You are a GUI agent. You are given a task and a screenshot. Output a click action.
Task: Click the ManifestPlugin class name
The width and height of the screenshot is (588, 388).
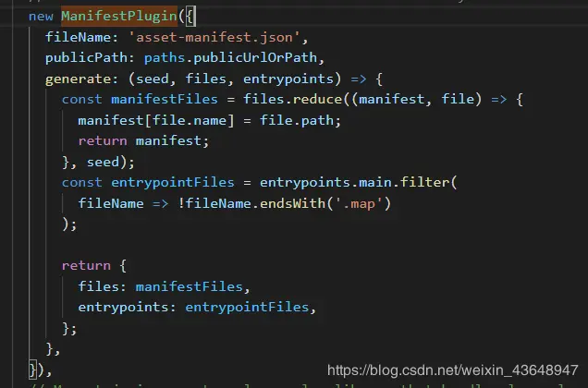pyautogui.click(x=119, y=17)
